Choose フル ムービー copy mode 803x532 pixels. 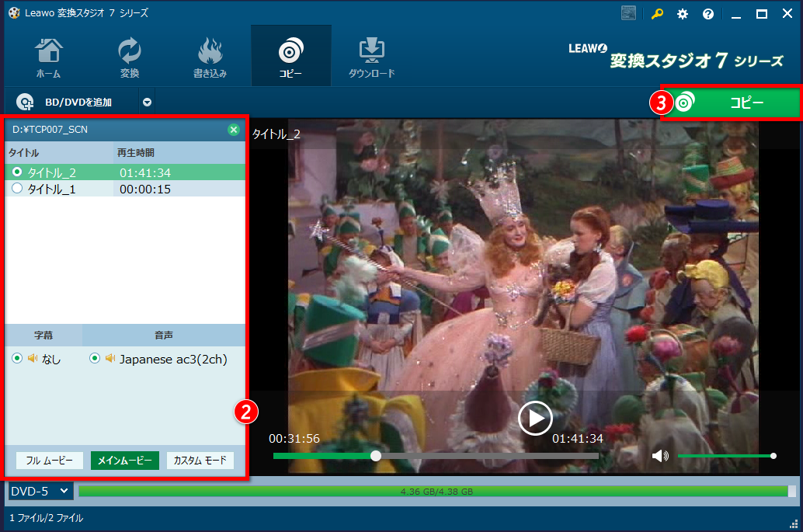tap(49, 461)
